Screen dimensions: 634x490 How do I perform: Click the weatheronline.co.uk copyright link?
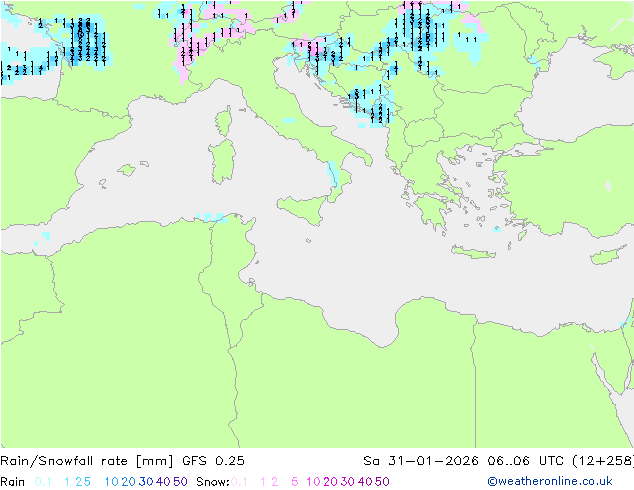(x=550, y=481)
